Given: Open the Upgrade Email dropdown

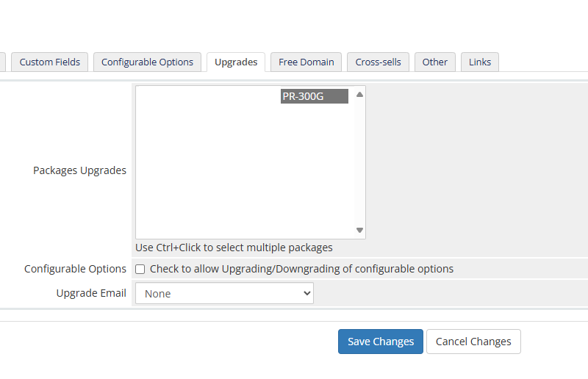Looking at the screenshot, I should [x=224, y=294].
